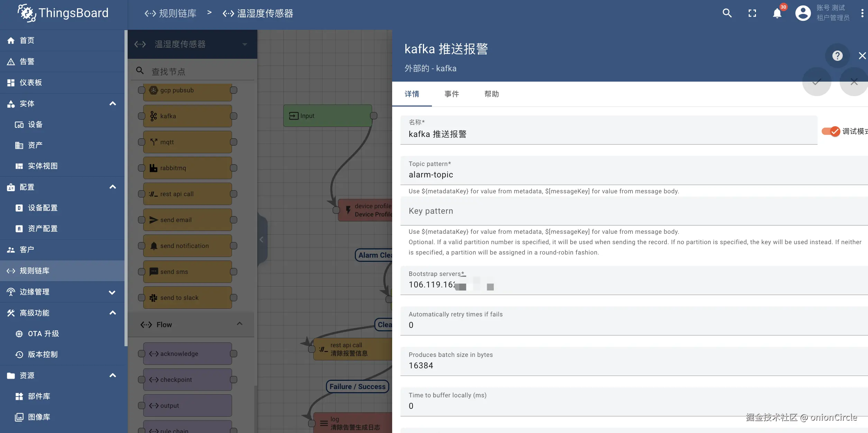
Task: Expand the 边缘管理 sidebar section
Action: (112, 292)
